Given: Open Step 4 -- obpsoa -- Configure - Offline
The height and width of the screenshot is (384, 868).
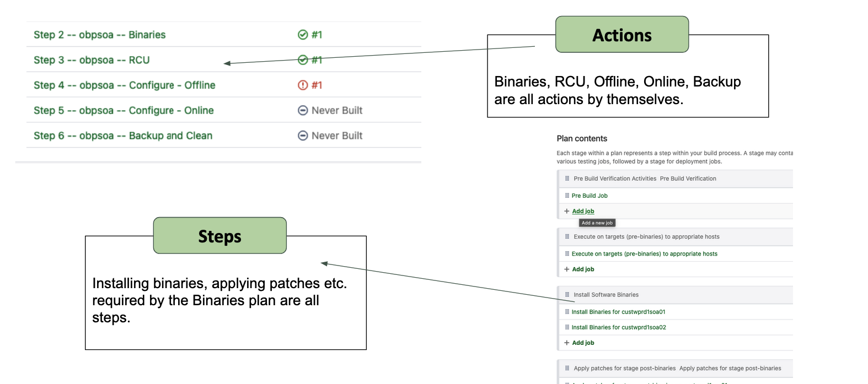Looking at the screenshot, I should (x=124, y=85).
